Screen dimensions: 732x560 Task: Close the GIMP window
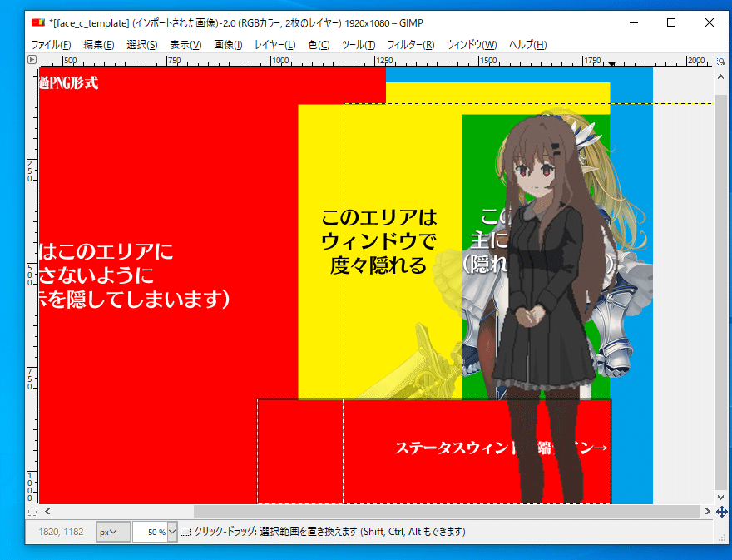click(709, 22)
